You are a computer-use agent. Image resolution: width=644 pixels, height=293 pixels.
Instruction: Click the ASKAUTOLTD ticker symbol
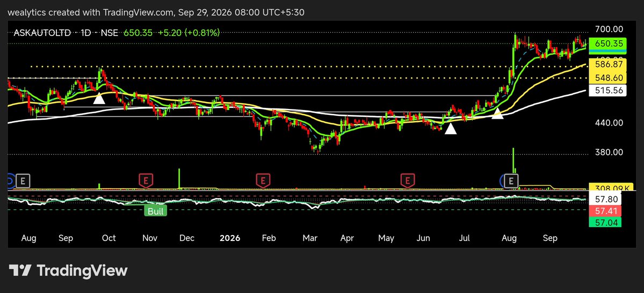[x=42, y=32]
